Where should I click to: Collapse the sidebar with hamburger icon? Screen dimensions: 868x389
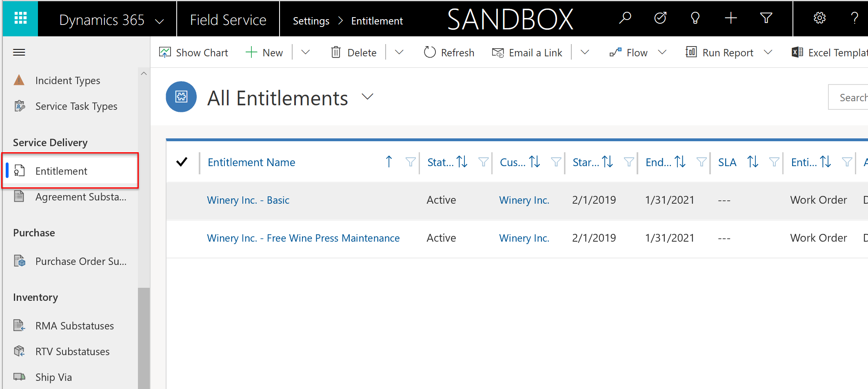pyautogui.click(x=19, y=52)
